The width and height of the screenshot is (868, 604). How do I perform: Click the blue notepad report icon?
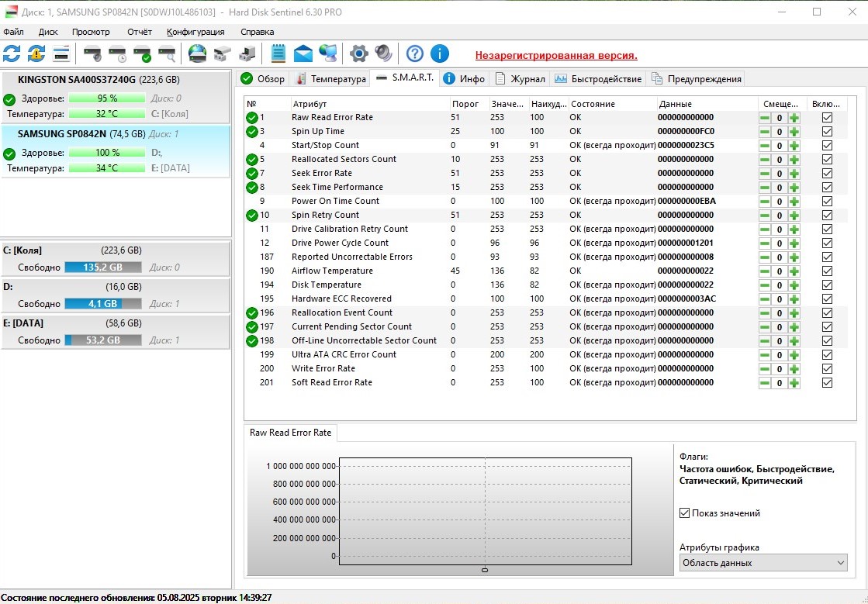(x=278, y=53)
